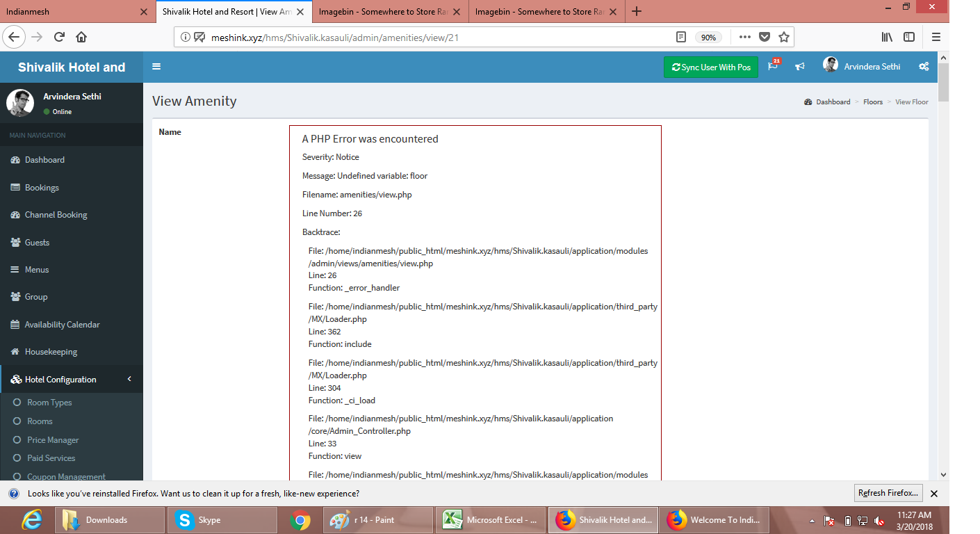The width and height of the screenshot is (980, 534).
Task: Switch to the Microsoft Excel taskbar window
Action: point(490,519)
